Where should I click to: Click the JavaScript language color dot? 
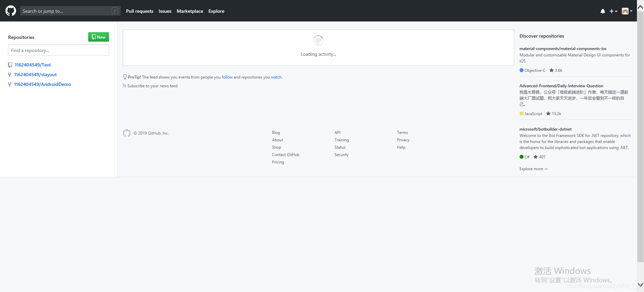point(522,113)
